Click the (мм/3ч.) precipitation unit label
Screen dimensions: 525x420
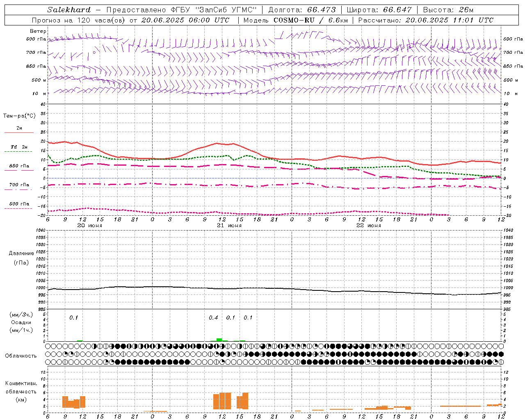[x=21, y=315]
